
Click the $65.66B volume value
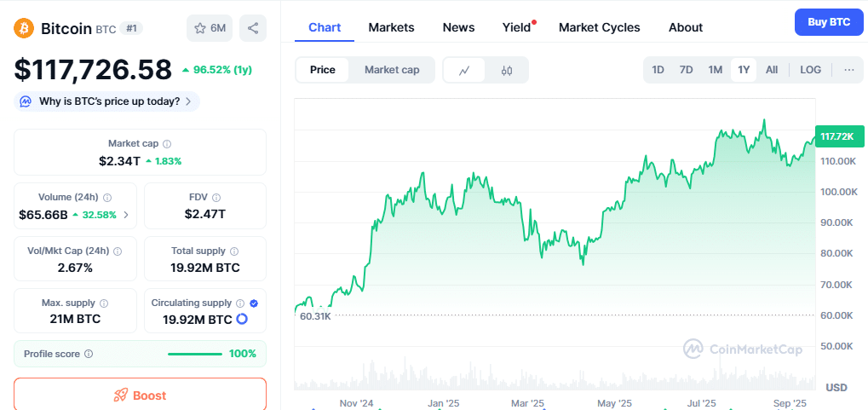click(x=43, y=215)
